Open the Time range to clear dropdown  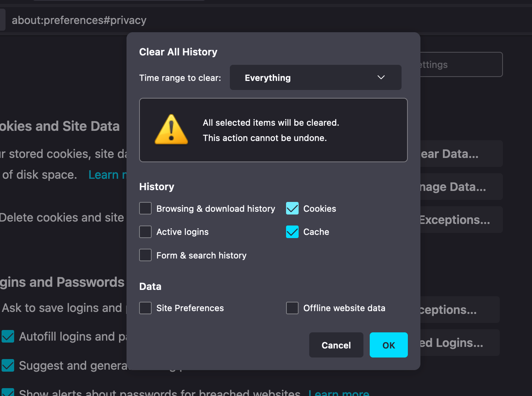click(315, 77)
